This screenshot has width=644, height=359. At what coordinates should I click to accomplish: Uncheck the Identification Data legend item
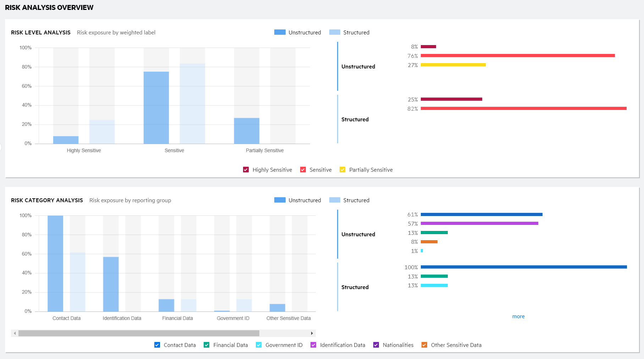pos(314,344)
